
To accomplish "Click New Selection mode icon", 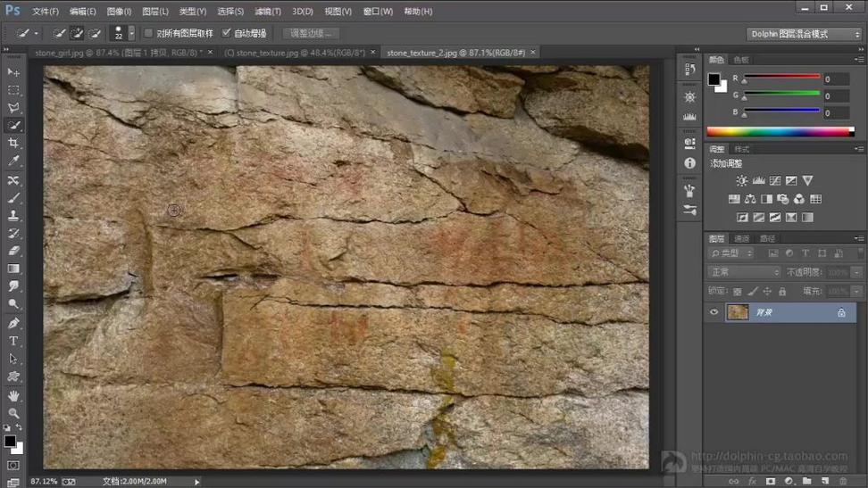I will click(x=59, y=34).
